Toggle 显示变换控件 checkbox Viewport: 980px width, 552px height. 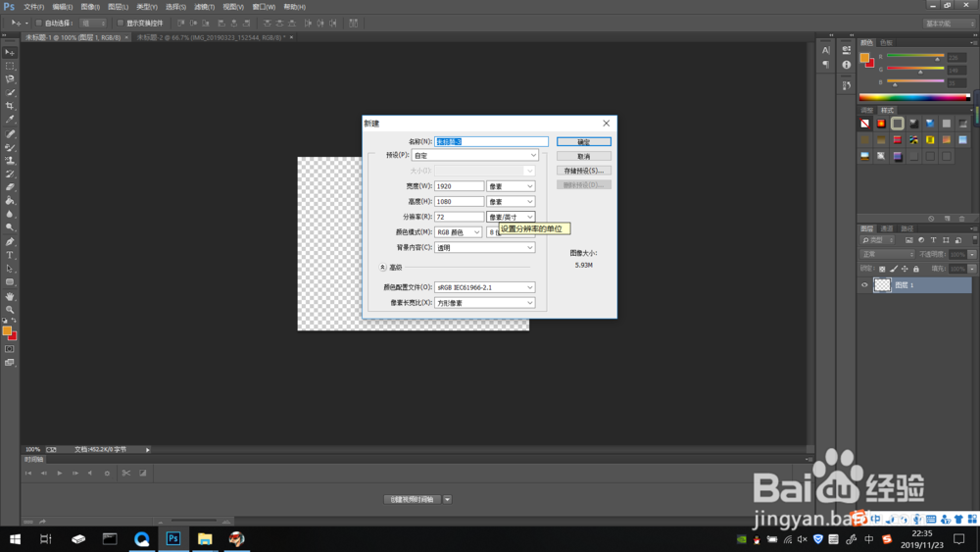point(120,24)
